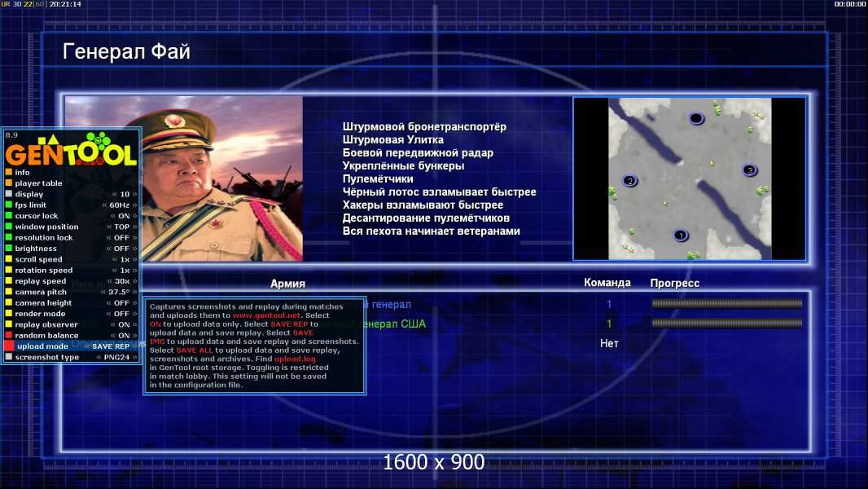Click General Fai's portrait image
The width and height of the screenshot is (868, 489).
click(x=184, y=178)
